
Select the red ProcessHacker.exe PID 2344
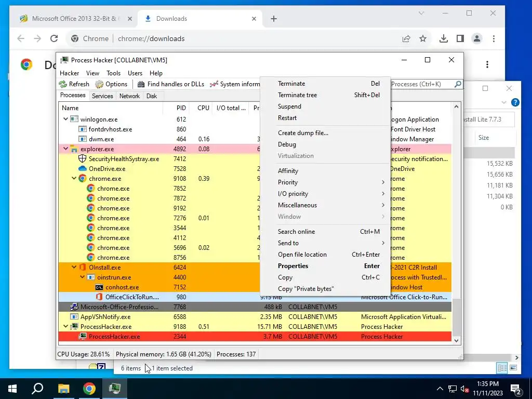[x=255, y=337]
